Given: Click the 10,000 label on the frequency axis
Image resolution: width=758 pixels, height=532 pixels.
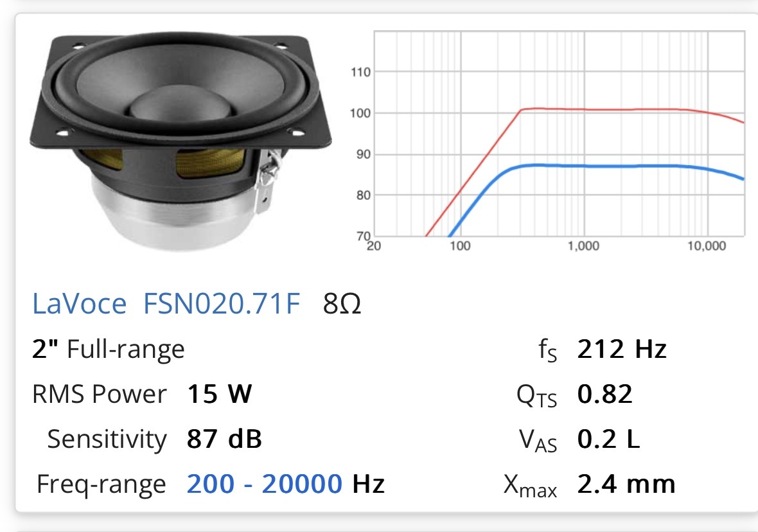Looking at the screenshot, I should 707,245.
